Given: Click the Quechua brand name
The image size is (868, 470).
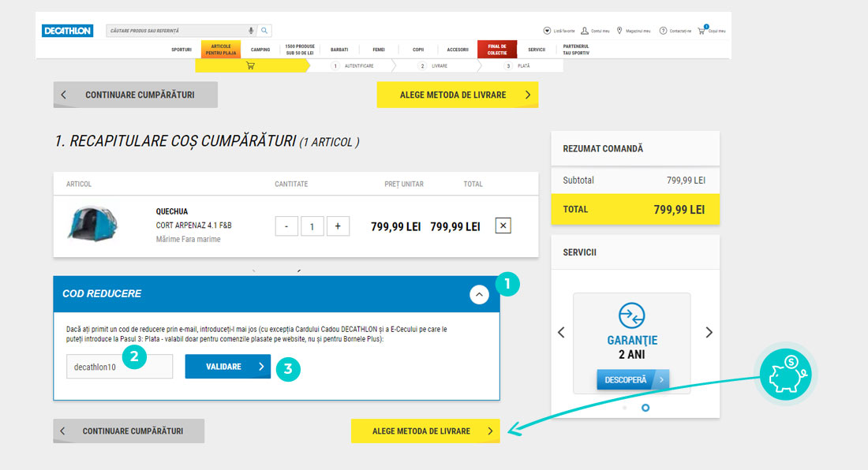Looking at the screenshot, I should point(171,212).
